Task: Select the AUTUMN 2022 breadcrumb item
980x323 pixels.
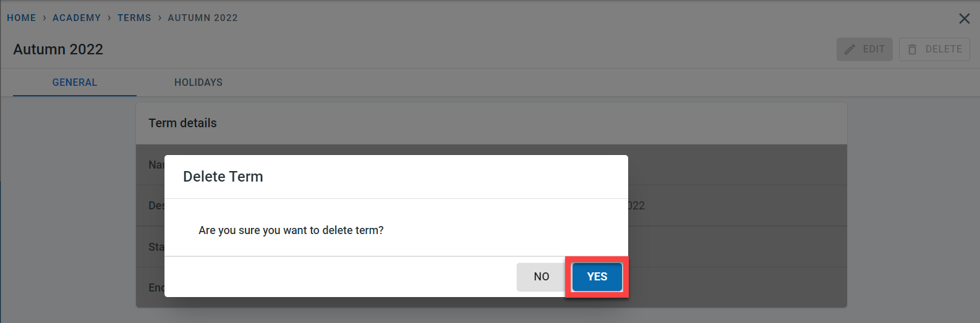Action: [x=203, y=18]
